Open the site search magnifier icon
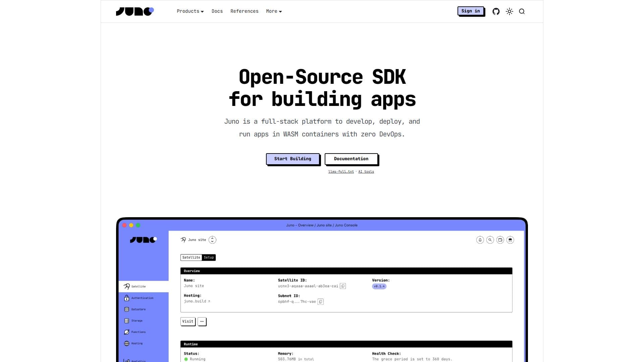Screen dimensions: 644x362 pyautogui.click(x=522, y=11)
